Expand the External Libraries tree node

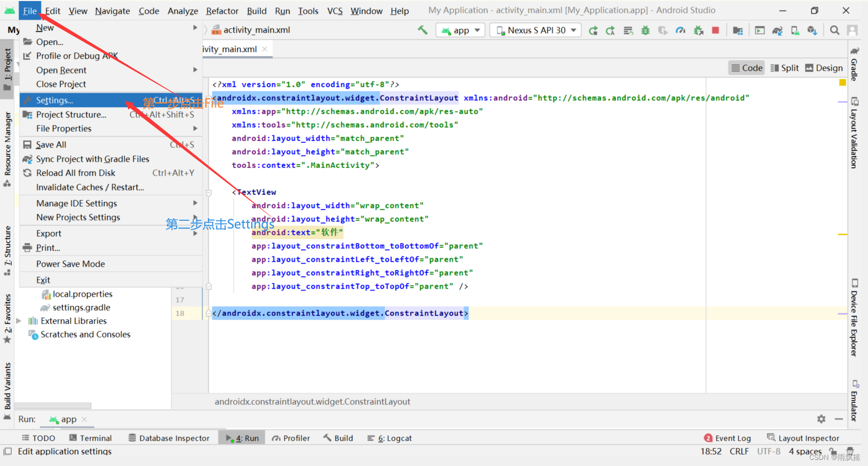[x=19, y=321]
